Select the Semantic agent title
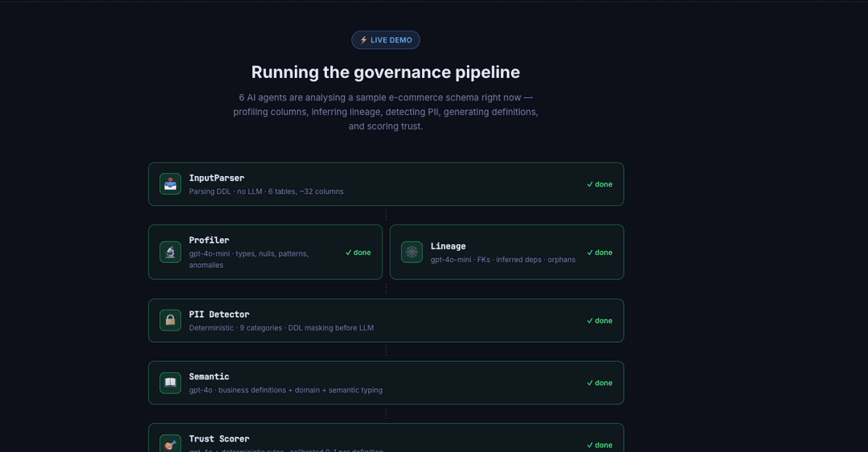 pyautogui.click(x=209, y=376)
